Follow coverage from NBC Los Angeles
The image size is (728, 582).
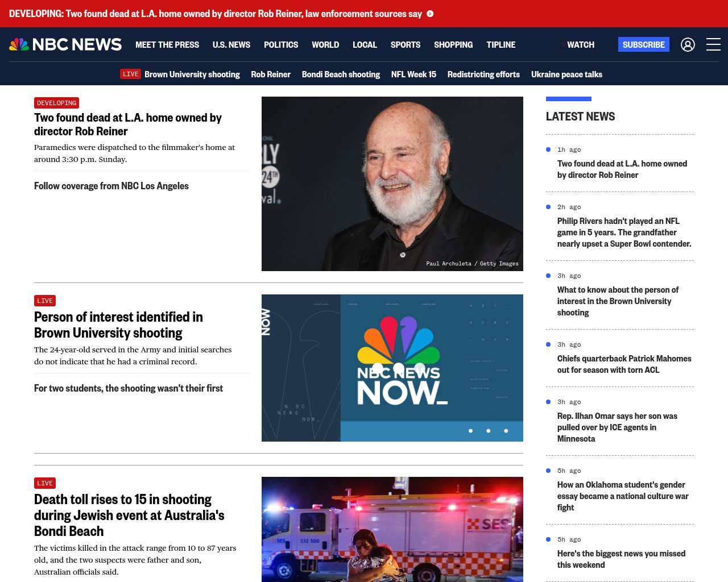(x=111, y=186)
